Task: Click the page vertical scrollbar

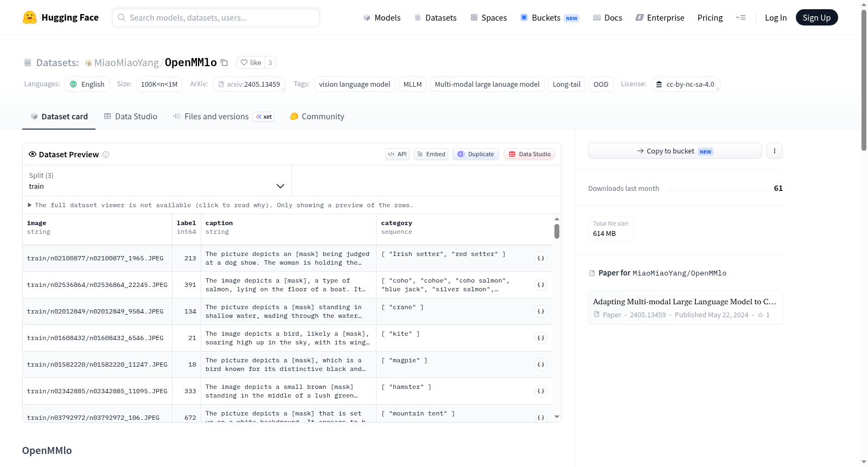Action: [864, 80]
